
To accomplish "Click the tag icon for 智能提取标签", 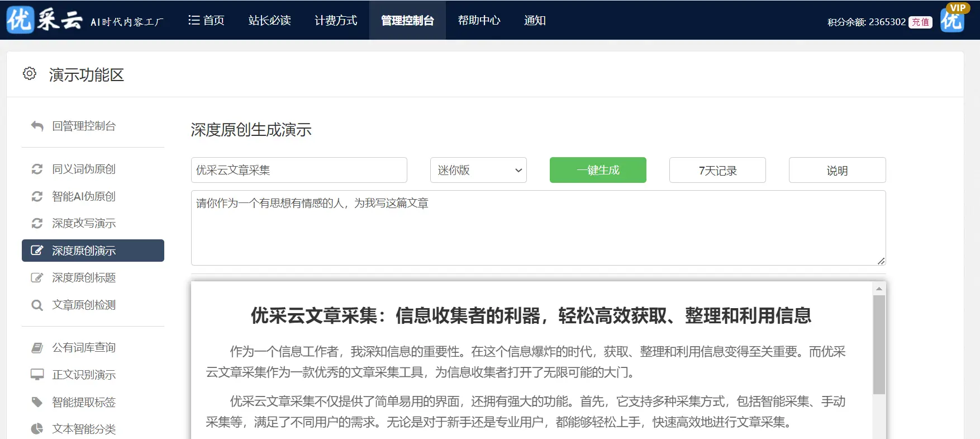I will tap(37, 402).
